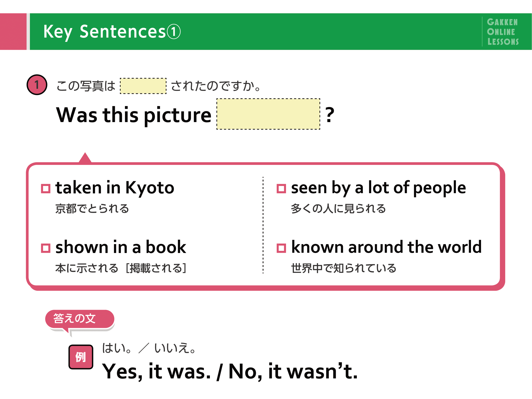Tick the checkbox beside known around the world
The height and width of the screenshot is (399, 532).
[281, 248]
